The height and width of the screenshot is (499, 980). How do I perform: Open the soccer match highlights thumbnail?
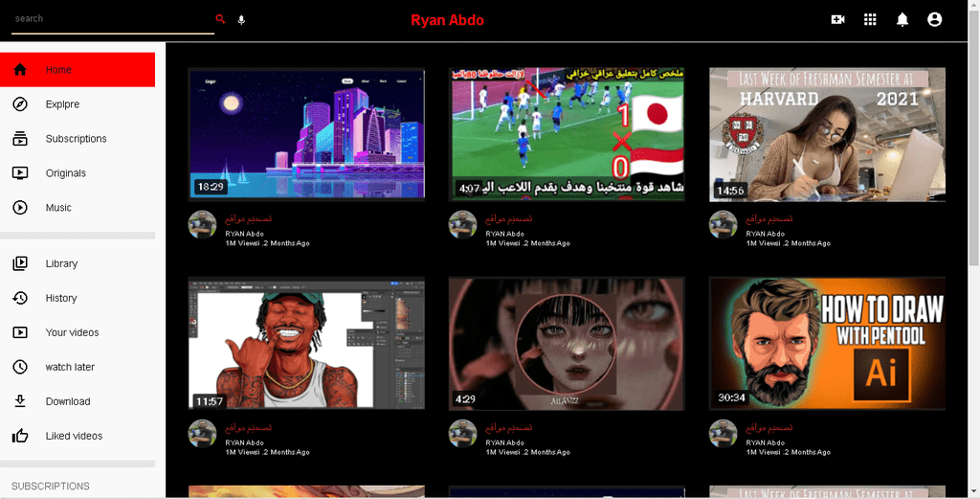[x=567, y=134]
